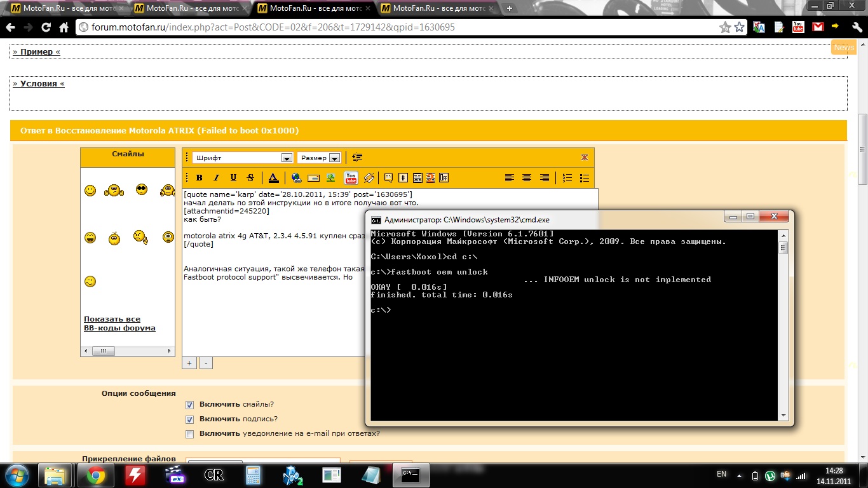
Task: Bookmark this page with star icon
Action: pos(739,27)
